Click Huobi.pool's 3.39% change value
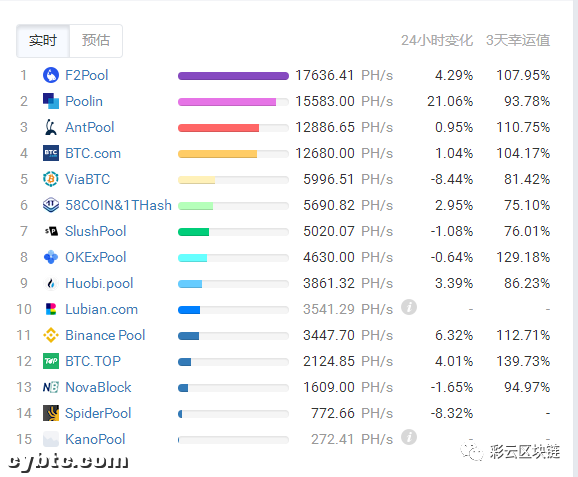The height and width of the screenshot is (477, 578). (x=454, y=283)
